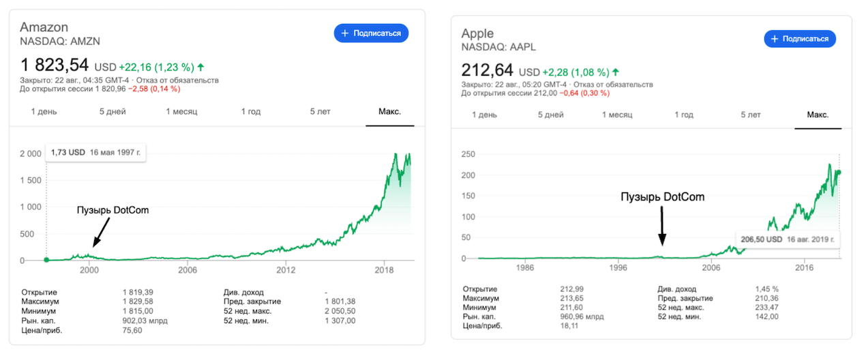Select Amazon's 5 лет tab
The image size is (868, 354).
click(x=320, y=111)
